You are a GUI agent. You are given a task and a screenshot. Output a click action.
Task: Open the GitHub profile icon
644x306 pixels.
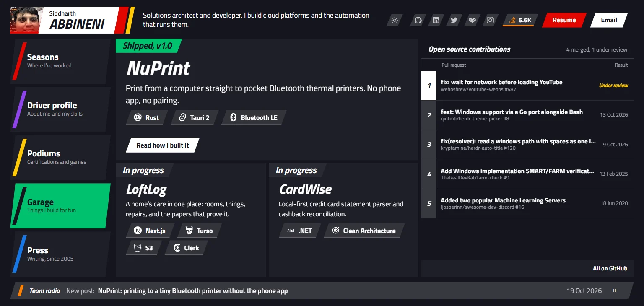(x=418, y=20)
